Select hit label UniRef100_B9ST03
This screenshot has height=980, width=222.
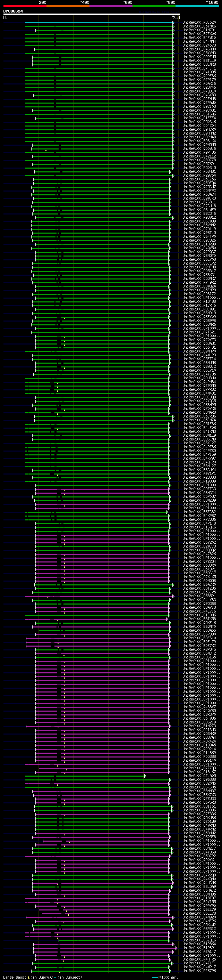(199, 106)
